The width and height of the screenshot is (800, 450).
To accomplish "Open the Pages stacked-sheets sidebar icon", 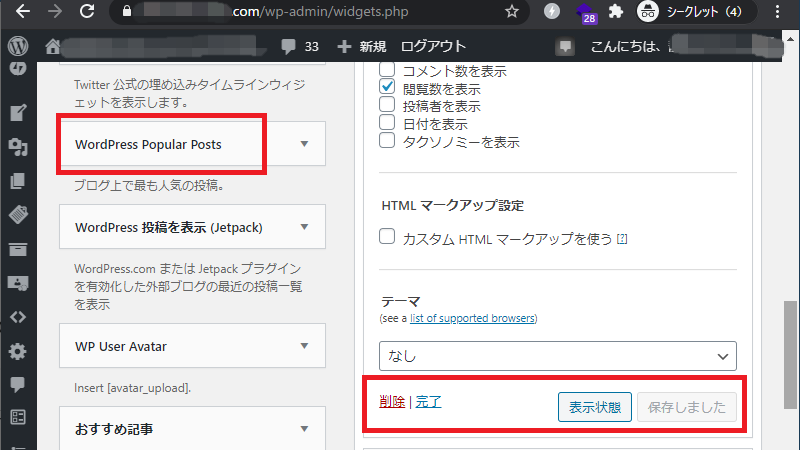I will pos(18,181).
